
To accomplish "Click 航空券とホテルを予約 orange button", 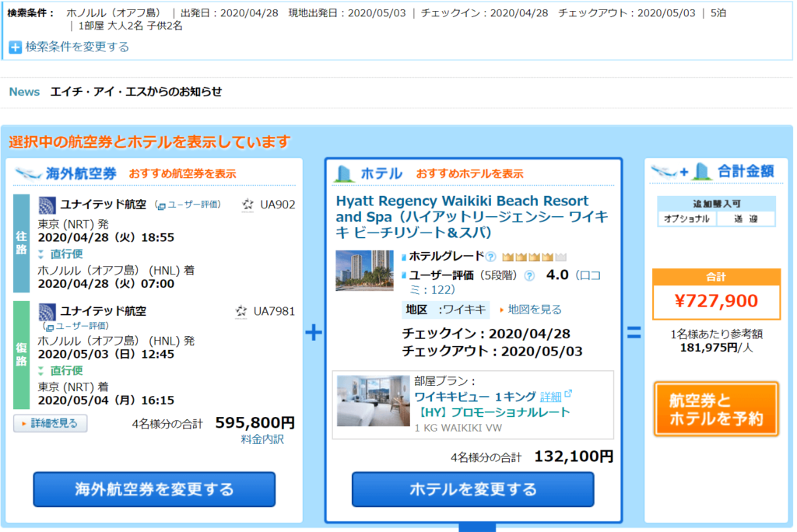I will pyautogui.click(x=716, y=411).
